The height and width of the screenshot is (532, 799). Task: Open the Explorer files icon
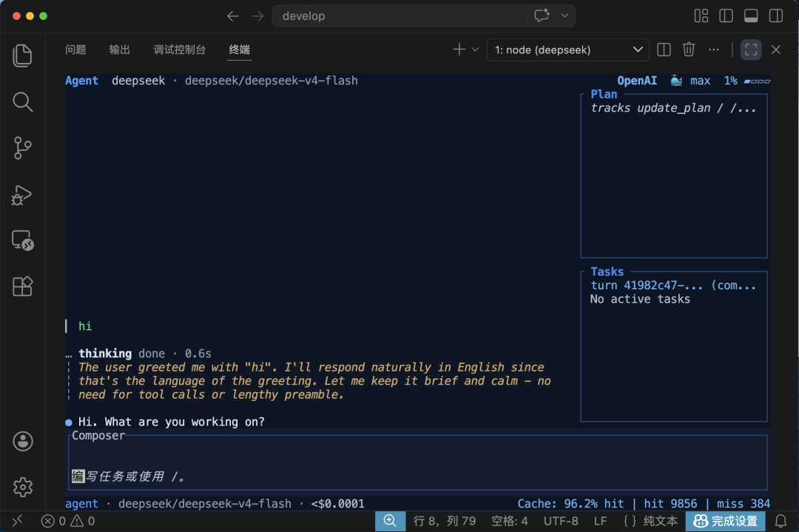coord(22,55)
